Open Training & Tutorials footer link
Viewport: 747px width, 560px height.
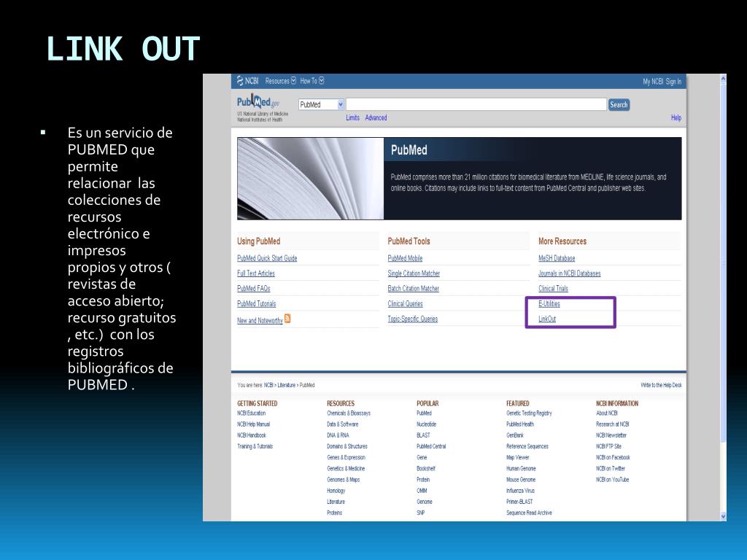(255, 447)
